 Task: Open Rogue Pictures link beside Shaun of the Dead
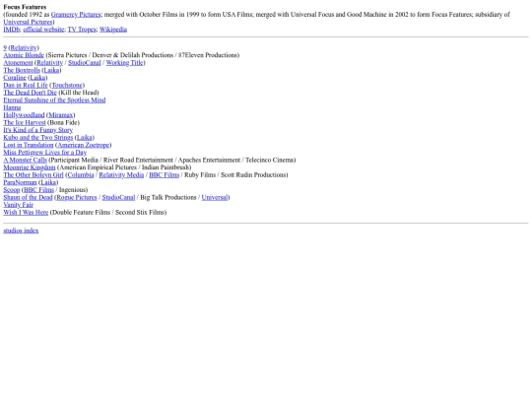tap(77, 197)
